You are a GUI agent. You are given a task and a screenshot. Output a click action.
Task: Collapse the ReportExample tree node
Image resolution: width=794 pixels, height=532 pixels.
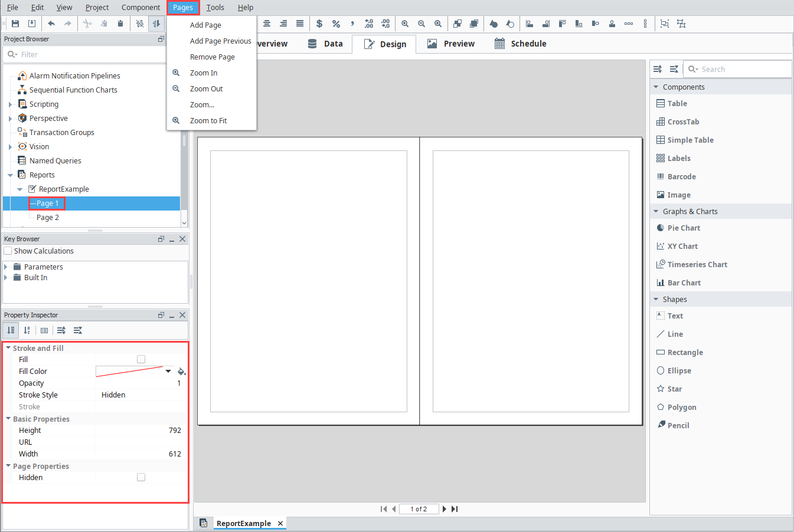click(x=19, y=189)
